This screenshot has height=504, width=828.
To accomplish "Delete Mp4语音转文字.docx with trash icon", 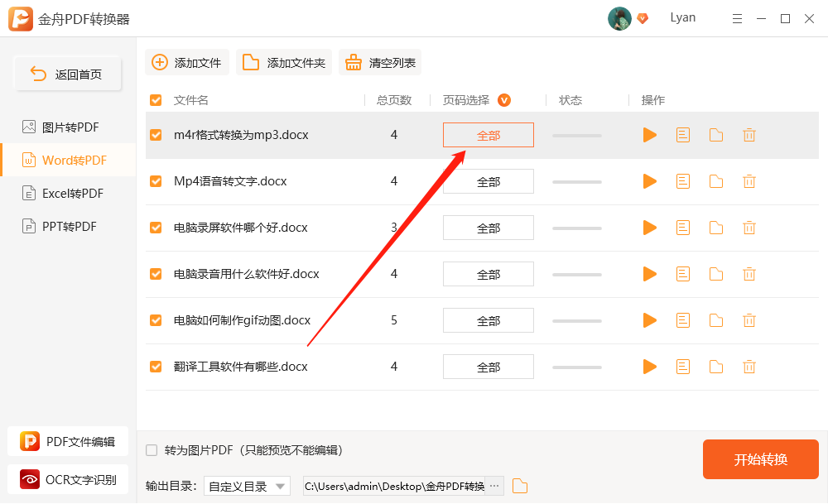I will coord(749,181).
